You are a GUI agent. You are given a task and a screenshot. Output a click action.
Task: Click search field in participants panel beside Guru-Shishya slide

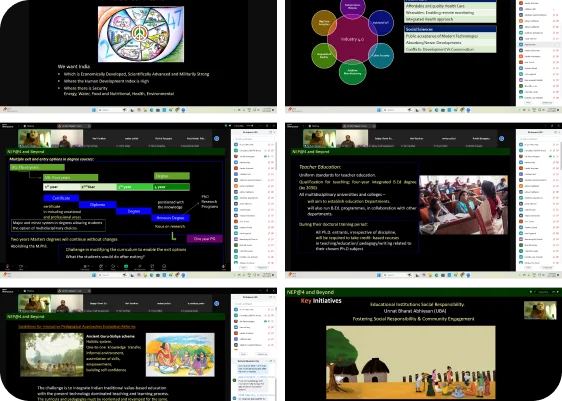click(x=253, y=304)
